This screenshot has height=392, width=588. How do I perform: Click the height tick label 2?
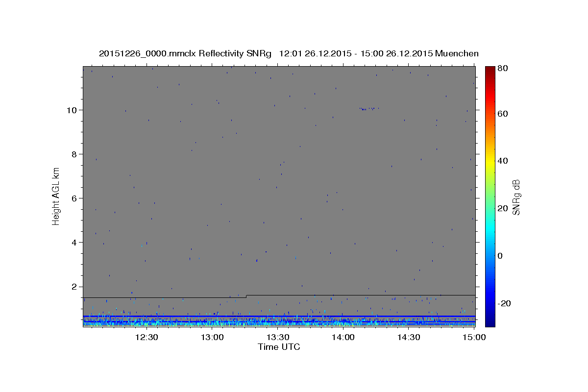tap(75, 287)
